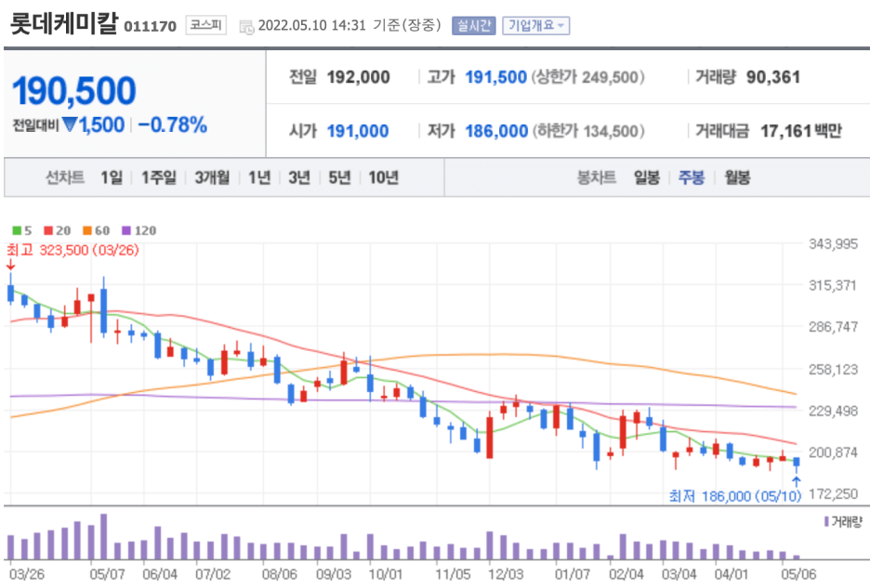Click the 04/01 date axis label
The height and width of the screenshot is (588, 870).
732,574
